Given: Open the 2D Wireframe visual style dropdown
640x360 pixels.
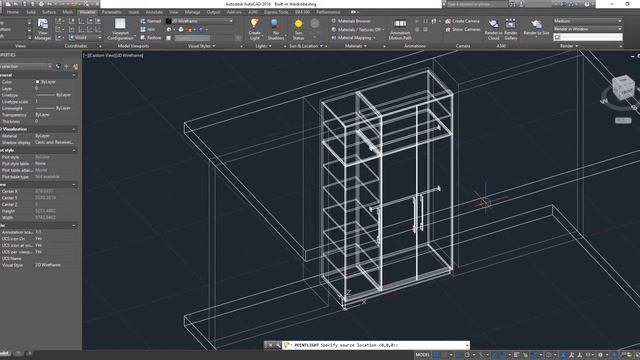Looking at the screenshot, I should pos(200,21).
